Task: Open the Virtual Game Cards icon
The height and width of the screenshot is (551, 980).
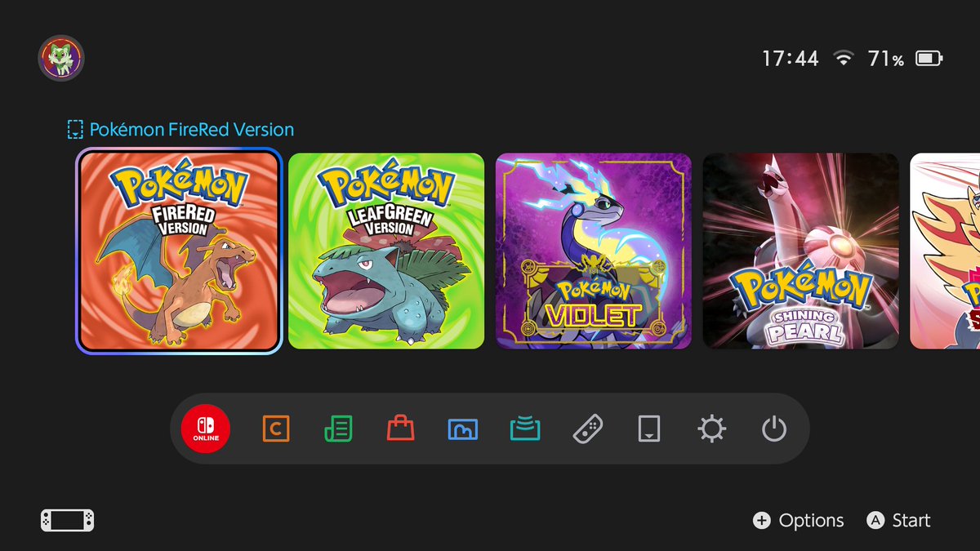Action: (x=649, y=429)
